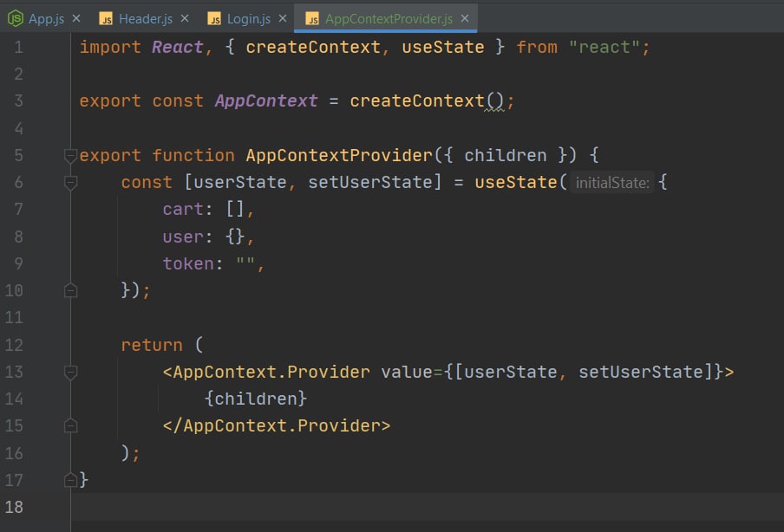Image resolution: width=784 pixels, height=532 pixels.
Task: Switch to the Header.js tab
Action: coord(146,18)
